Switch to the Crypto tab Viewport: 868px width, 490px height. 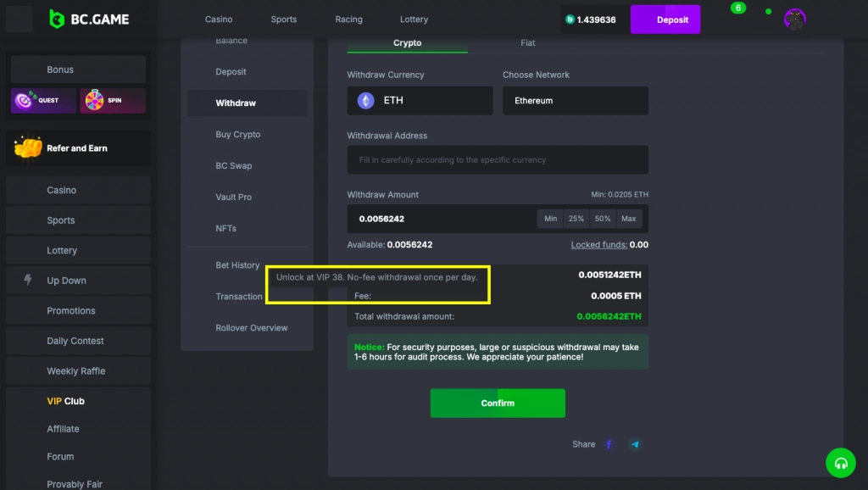pos(408,42)
